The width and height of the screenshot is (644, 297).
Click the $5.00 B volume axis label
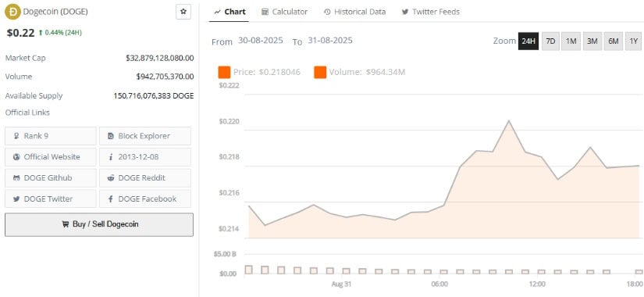click(x=225, y=254)
